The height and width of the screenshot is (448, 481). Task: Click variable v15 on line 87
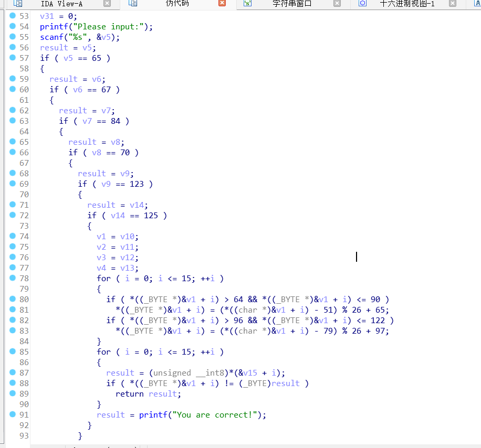[x=250, y=373]
